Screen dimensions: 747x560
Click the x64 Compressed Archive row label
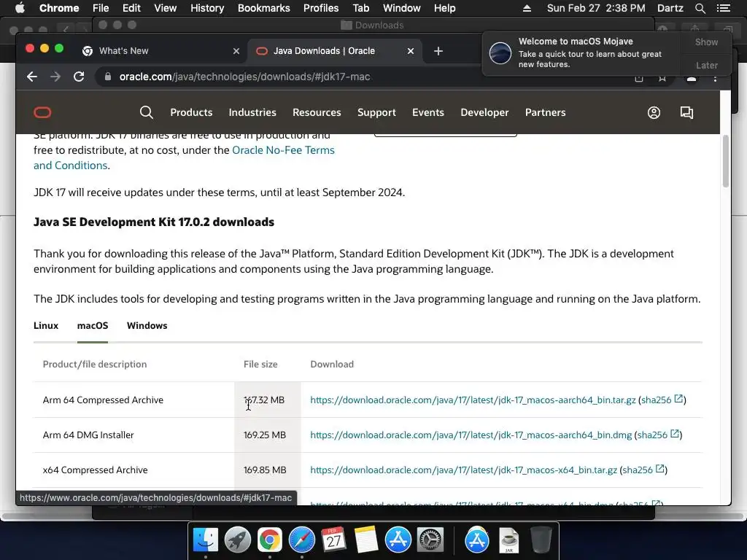point(96,470)
